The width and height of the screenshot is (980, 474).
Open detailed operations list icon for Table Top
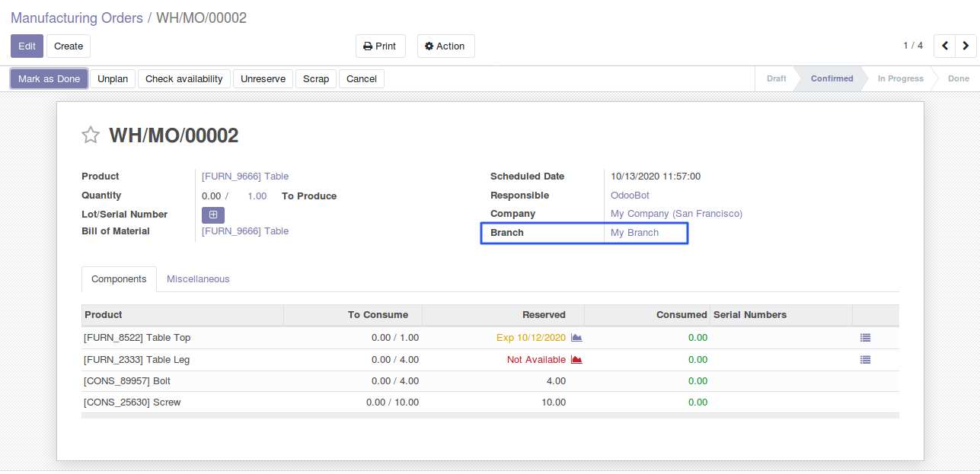click(x=865, y=338)
